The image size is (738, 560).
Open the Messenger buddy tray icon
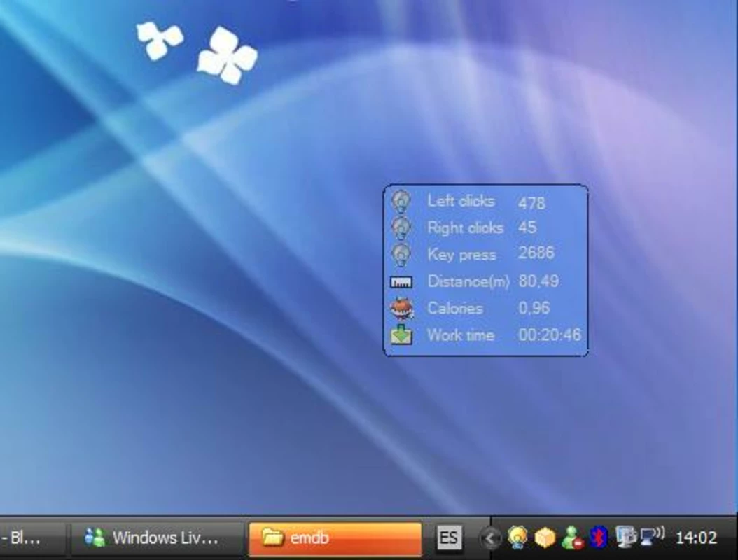click(572, 538)
